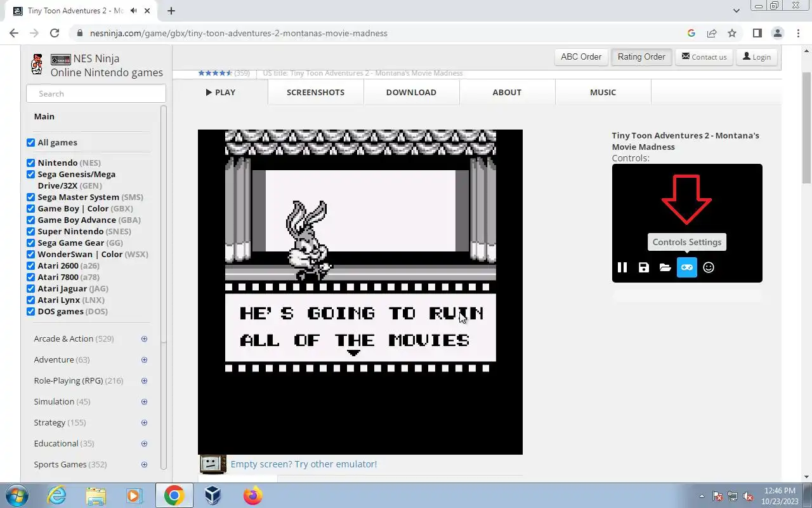The image size is (812, 508).
Task: Pause the emulator with the pause icon
Action: click(x=622, y=267)
